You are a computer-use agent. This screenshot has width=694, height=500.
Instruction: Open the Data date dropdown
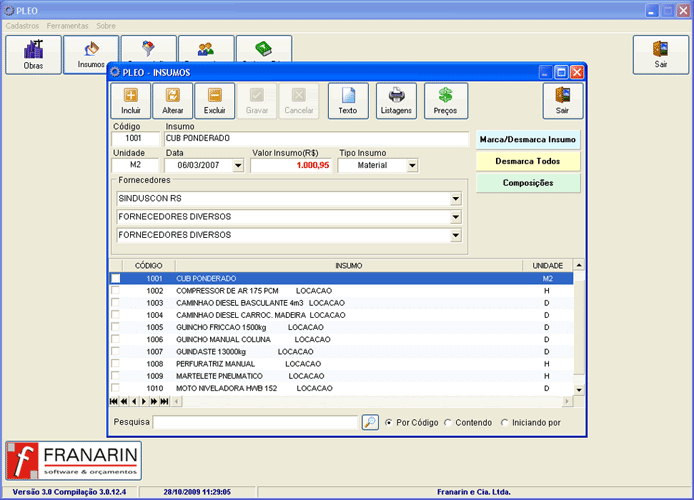(238, 165)
